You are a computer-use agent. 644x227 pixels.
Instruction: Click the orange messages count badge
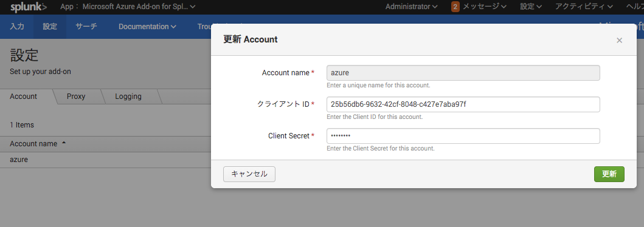[455, 7]
